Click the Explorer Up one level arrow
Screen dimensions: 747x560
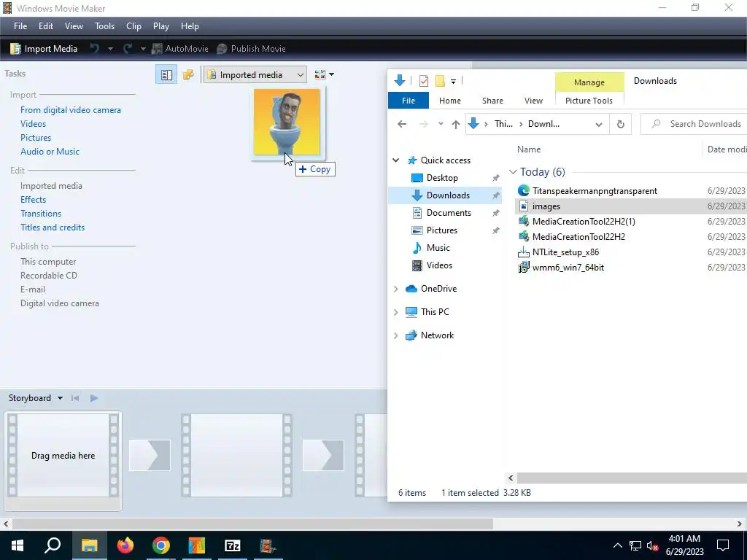click(456, 124)
